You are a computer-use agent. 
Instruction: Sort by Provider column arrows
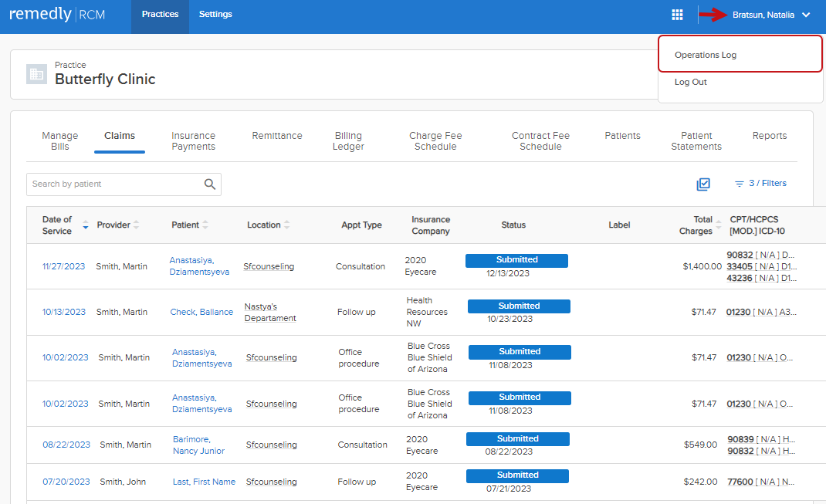(137, 225)
